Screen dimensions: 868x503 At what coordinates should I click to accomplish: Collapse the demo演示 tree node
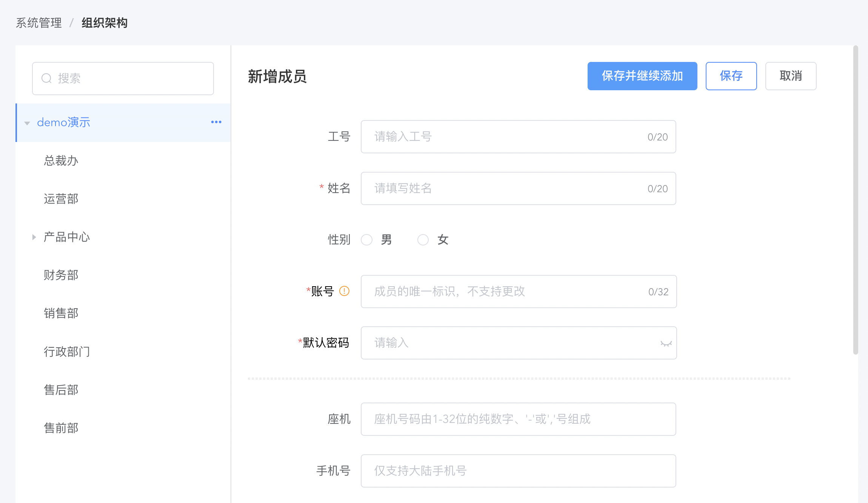[27, 123]
